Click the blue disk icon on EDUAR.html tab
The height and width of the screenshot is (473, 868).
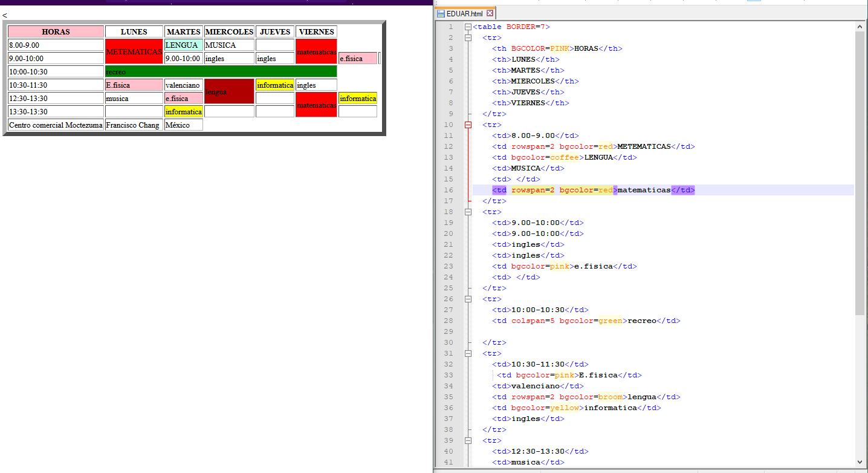pos(441,13)
